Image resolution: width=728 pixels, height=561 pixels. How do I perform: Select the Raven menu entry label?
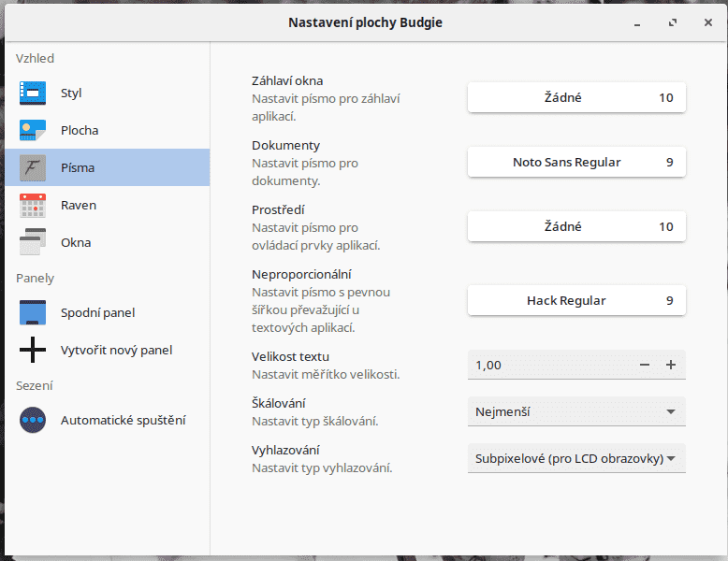pyautogui.click(x=79, y=205)
